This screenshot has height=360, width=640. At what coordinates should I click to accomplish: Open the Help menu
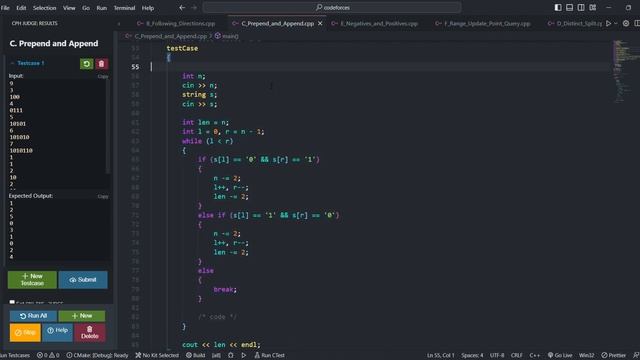coord(148,8)
